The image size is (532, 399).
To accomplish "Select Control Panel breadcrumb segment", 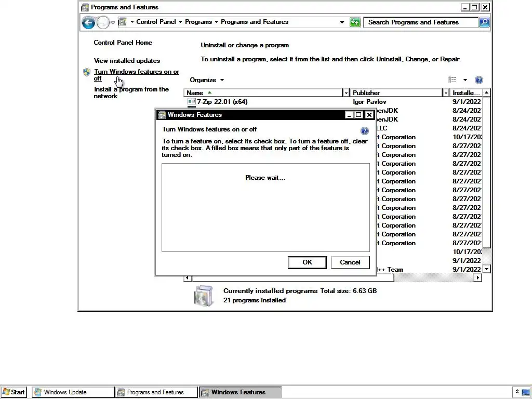I will tap(156, 22).
